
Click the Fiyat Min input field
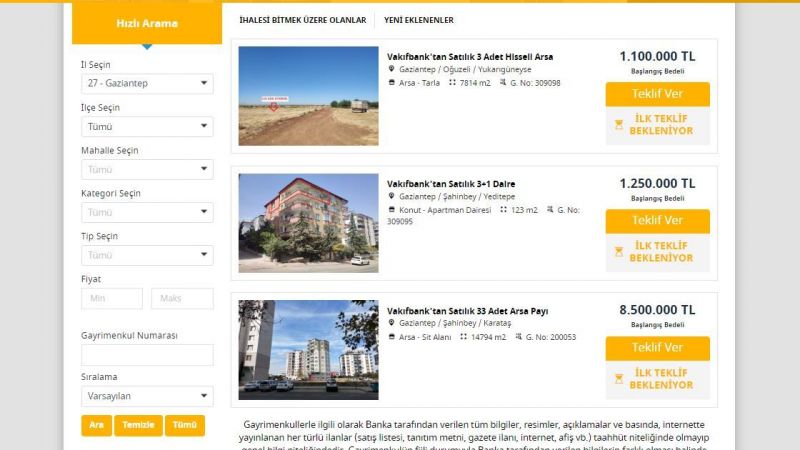click(x=112, y=298)
